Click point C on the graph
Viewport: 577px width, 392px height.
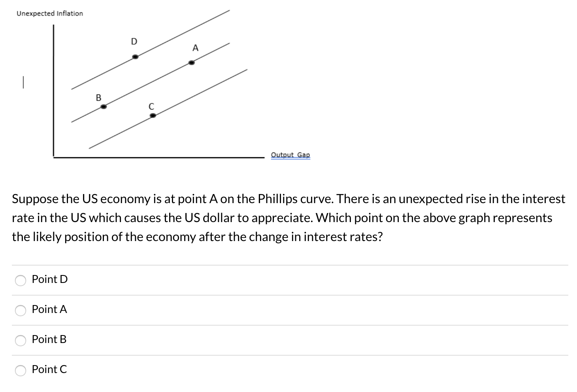[153, 115]
